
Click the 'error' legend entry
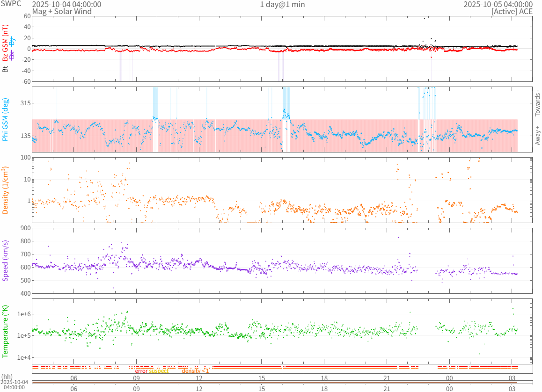click(141, 371)
